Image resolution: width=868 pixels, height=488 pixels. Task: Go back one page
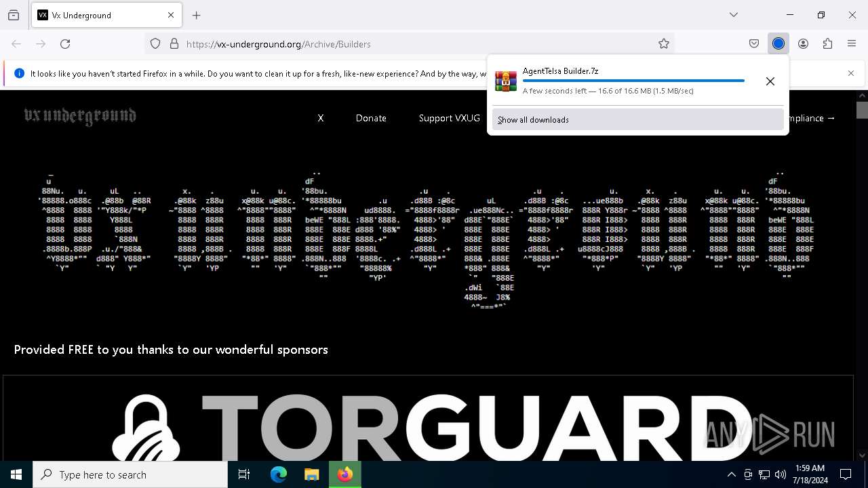(x=16, y=44)
